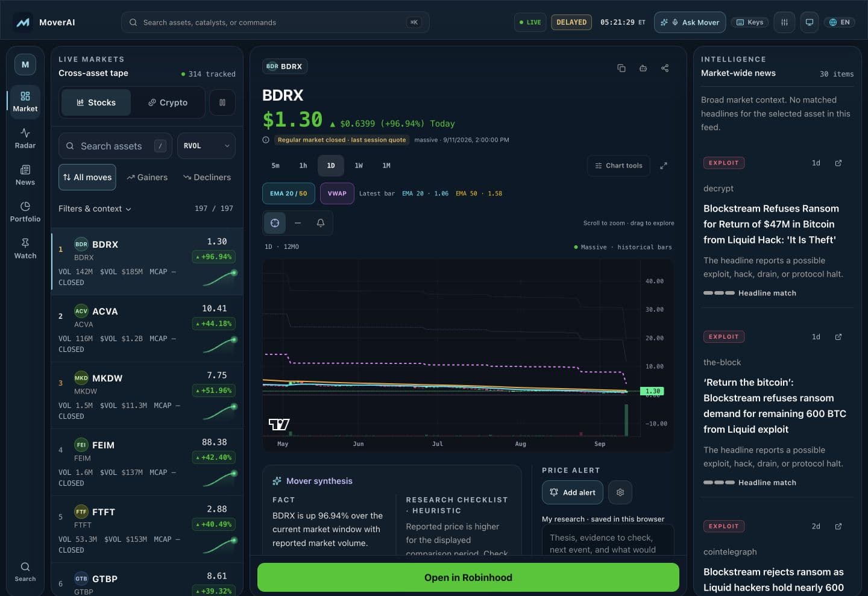Open the EN language selector
The image size is (868, 596).
coord(840,22)
